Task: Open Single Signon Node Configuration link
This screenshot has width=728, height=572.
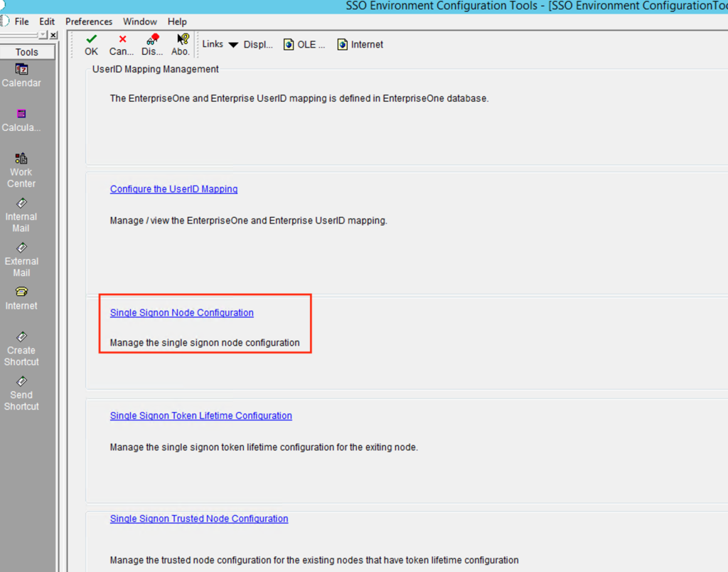Action: pos(181,313)
